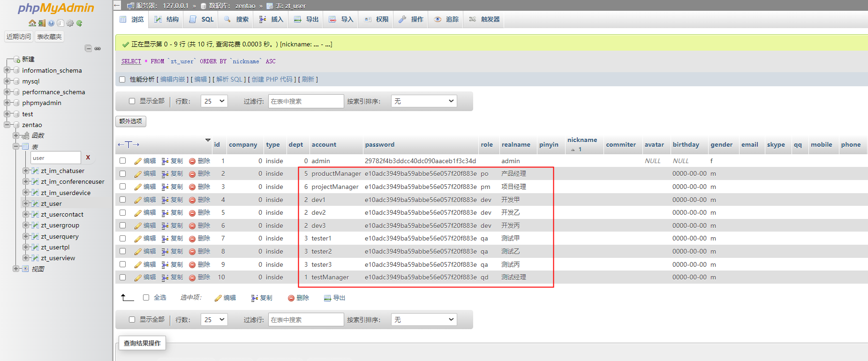Click the log out door icon
The image size is (868, 361).
pos(42,23)
